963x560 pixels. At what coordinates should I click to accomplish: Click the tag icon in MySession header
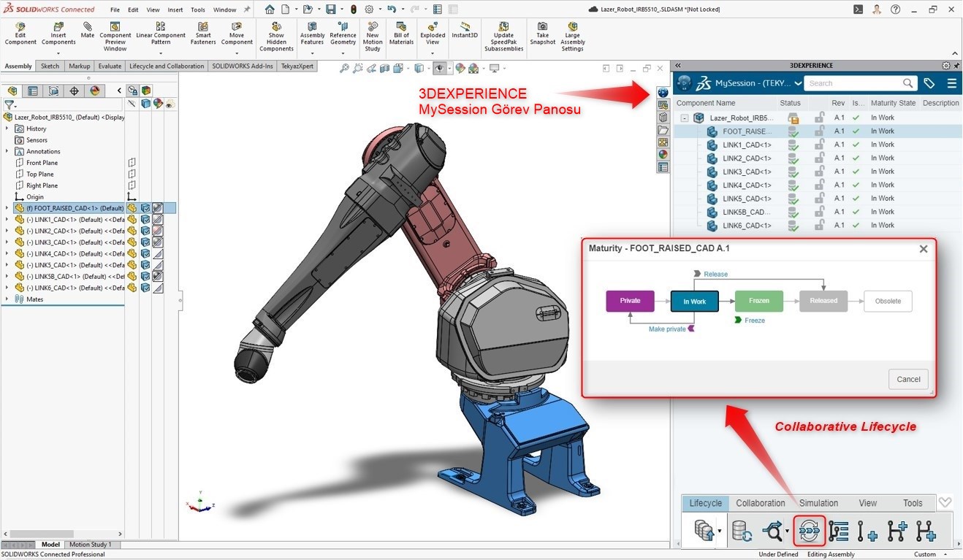(x=929, y=83)
